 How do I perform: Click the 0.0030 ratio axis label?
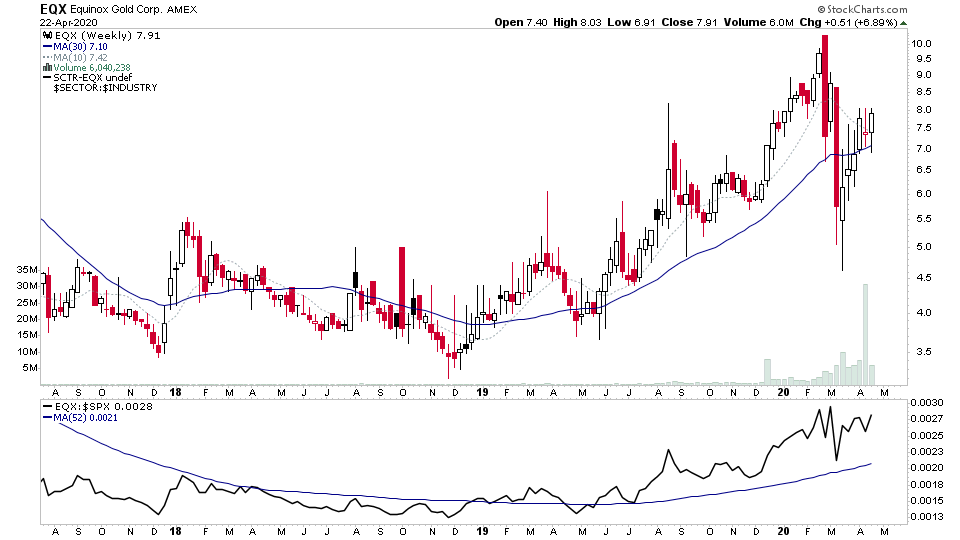click(926, 402)
